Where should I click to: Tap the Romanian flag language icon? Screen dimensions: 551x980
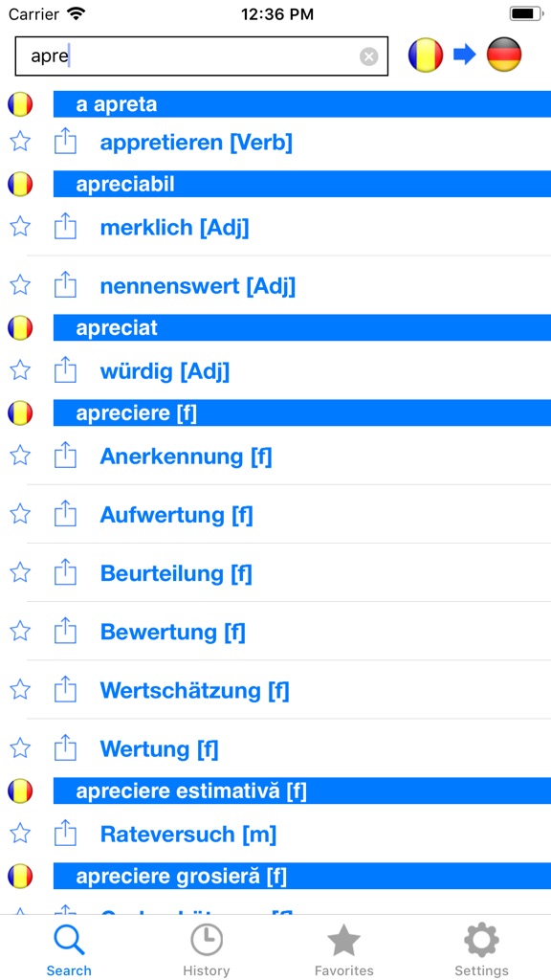425,55
